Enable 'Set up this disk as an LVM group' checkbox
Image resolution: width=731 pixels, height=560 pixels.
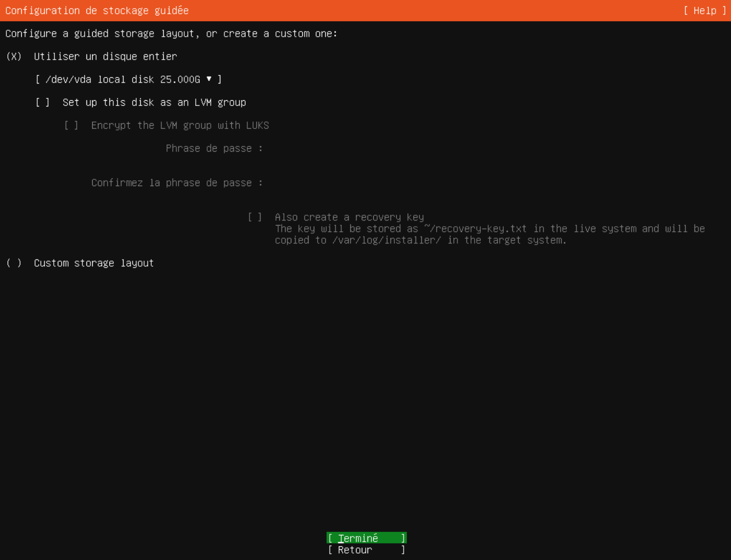43,102
